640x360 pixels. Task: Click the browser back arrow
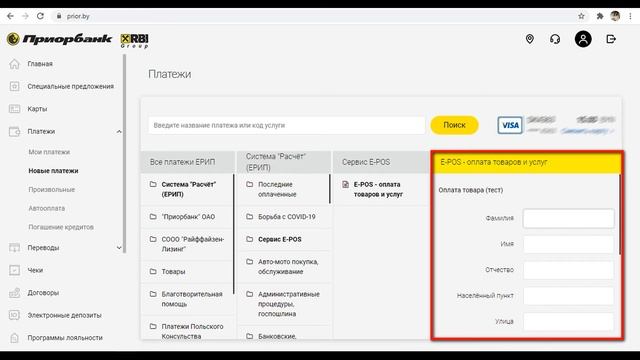(x=10, y=16)
